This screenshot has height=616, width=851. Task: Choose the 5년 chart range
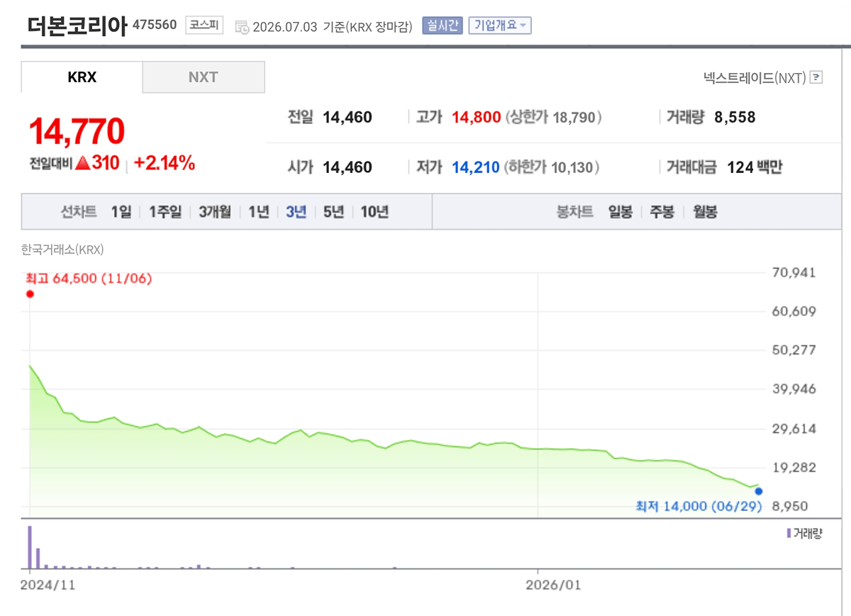pos(333,211)
